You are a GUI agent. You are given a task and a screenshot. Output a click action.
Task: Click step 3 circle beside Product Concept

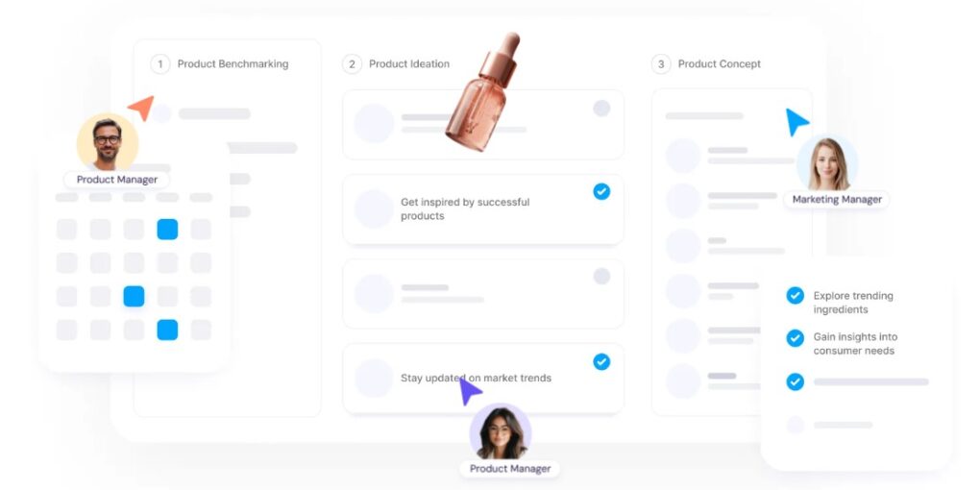point(661,63)
